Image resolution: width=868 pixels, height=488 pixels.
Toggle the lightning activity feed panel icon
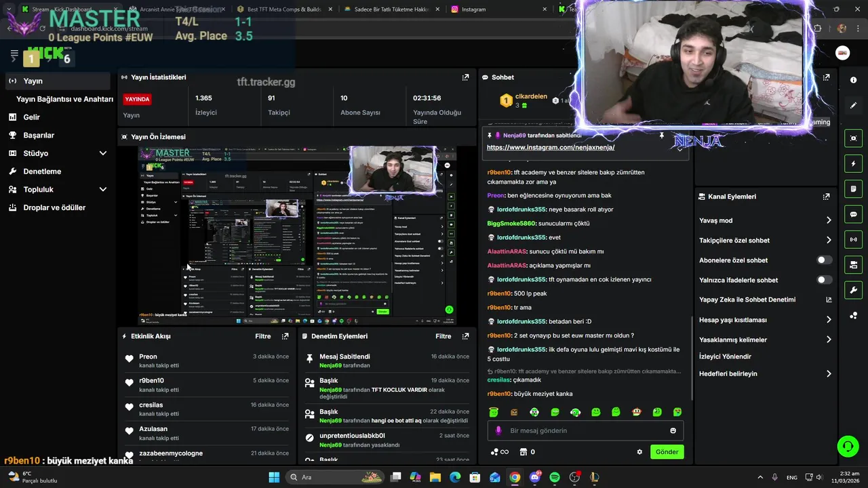point(853,163)
